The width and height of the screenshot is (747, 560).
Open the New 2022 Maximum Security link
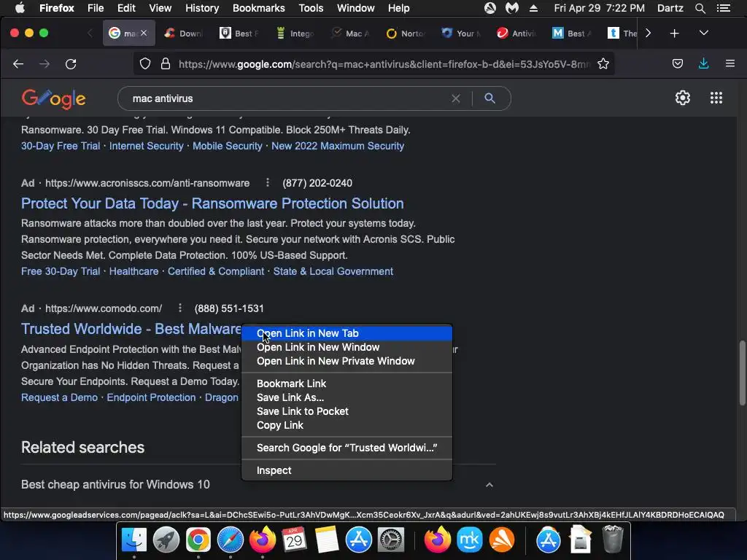pyautogui.click(x=338, y=146)
